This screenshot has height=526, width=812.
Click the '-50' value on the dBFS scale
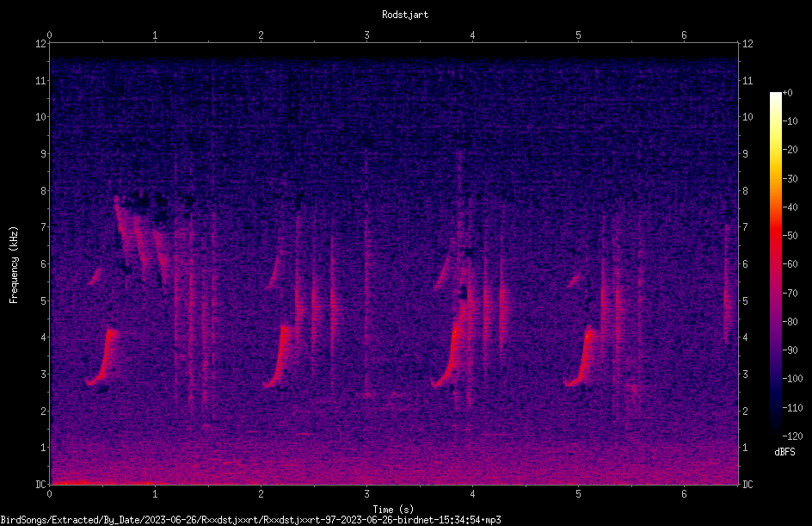click(790, 236)
